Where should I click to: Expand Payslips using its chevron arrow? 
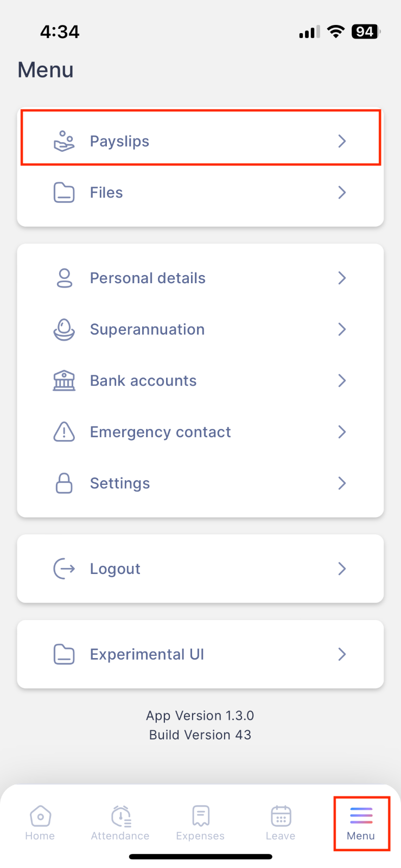(x=342, y=141)
